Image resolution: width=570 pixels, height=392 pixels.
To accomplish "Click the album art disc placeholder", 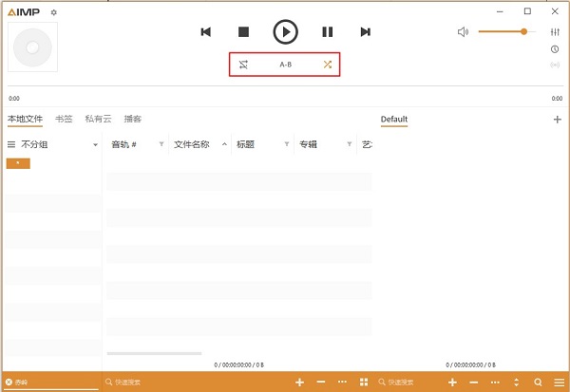I will [32, 47].
